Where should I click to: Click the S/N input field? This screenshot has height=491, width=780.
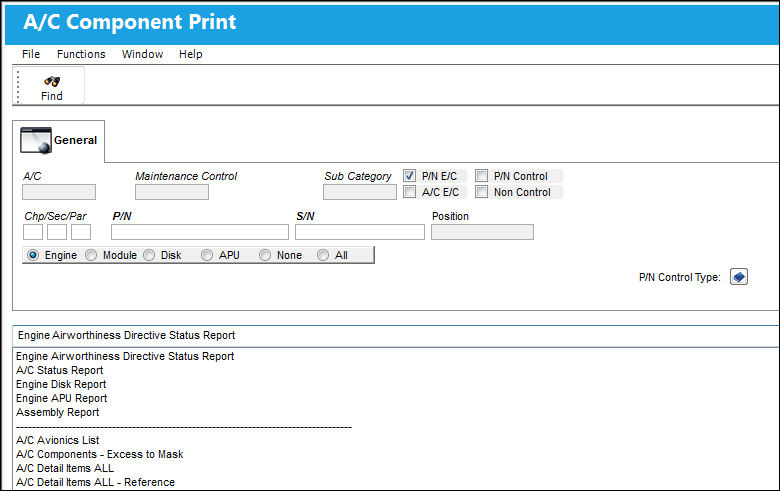click(x=360, y=232)
